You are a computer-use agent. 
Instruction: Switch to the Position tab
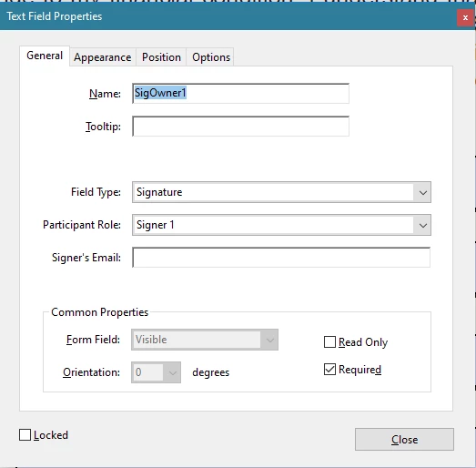(161, 57)
